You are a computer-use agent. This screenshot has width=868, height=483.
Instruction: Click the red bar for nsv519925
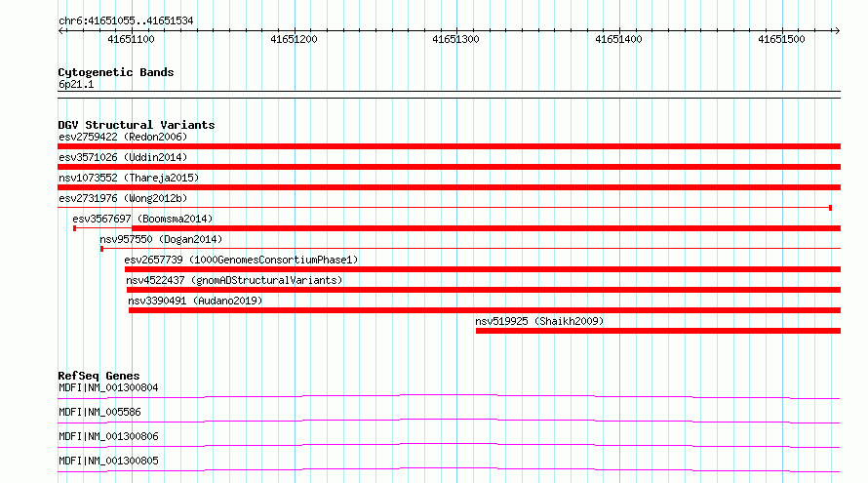658,331
